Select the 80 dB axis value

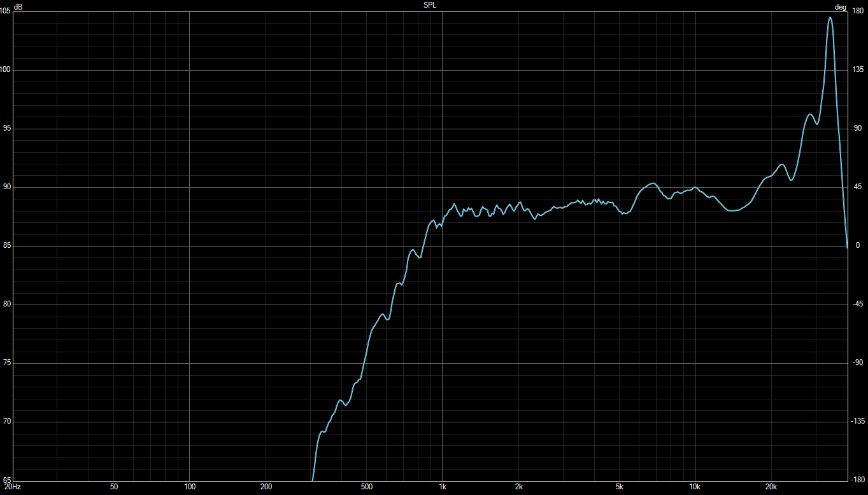7,305
